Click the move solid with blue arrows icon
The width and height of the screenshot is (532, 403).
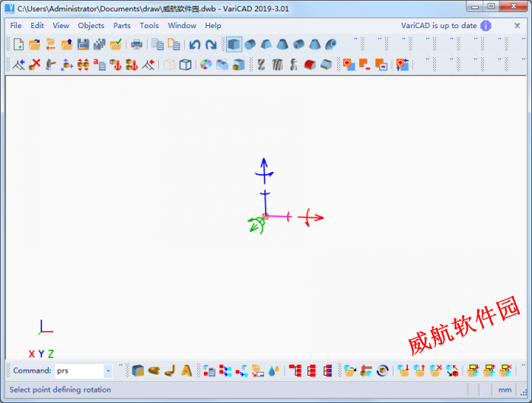click(67, 64)
